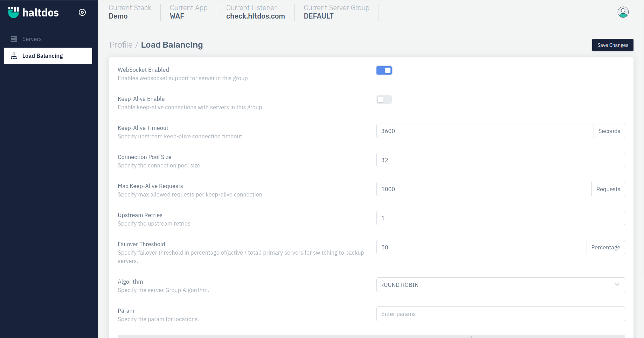644x338 pixels.
Task: Focus the Failover Threshold input field
Action: pyautogui.click(x=482, y=247)
